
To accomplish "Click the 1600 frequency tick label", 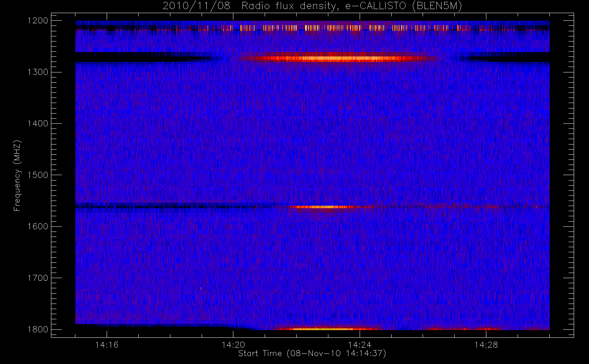I will click(37, 226).
